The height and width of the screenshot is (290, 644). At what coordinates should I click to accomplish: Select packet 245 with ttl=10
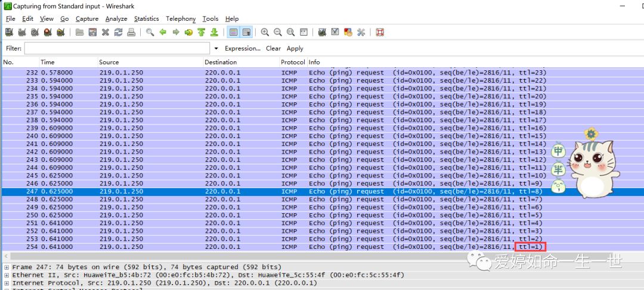point(322,176)
